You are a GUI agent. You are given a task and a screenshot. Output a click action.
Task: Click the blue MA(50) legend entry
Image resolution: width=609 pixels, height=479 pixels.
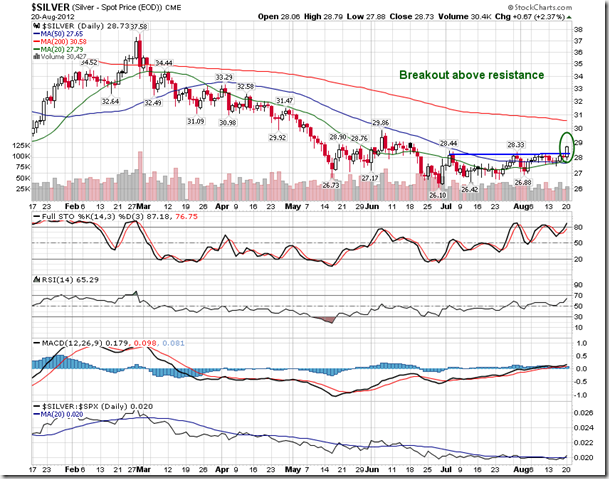[61, 33]
